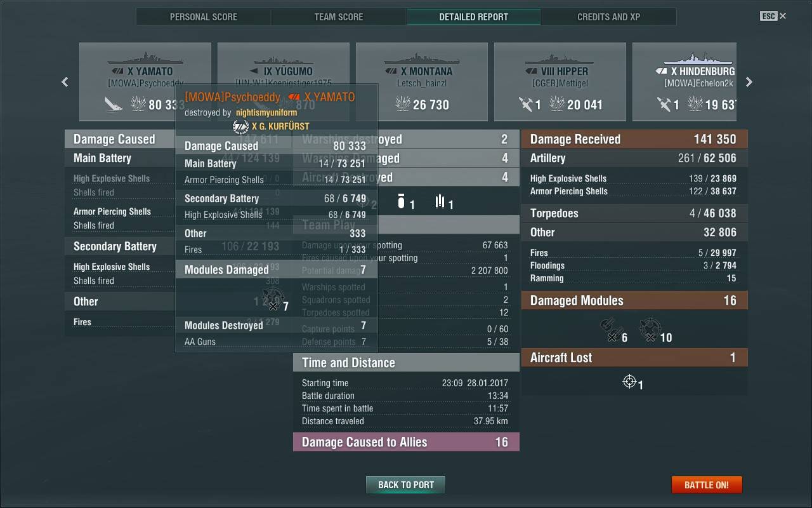Click the nightismyuniform player name
The width and height of the screenshot is (812, 508).
tap(266, 112)
